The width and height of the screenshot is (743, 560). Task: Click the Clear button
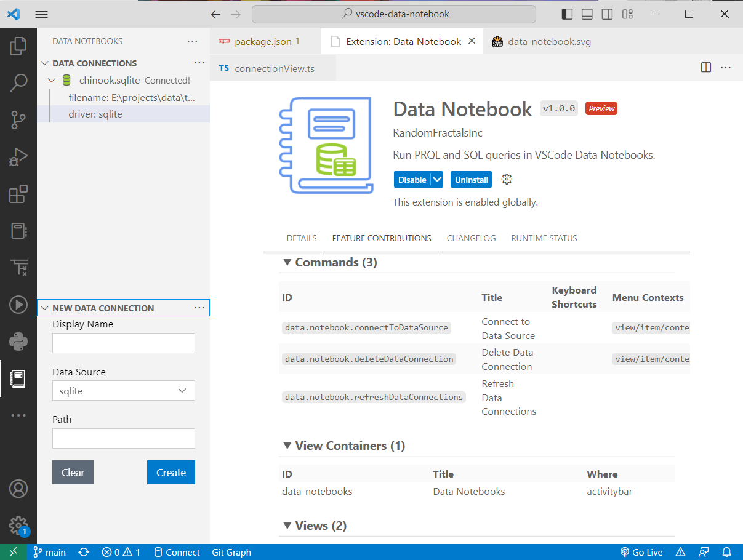click(73, 473)
